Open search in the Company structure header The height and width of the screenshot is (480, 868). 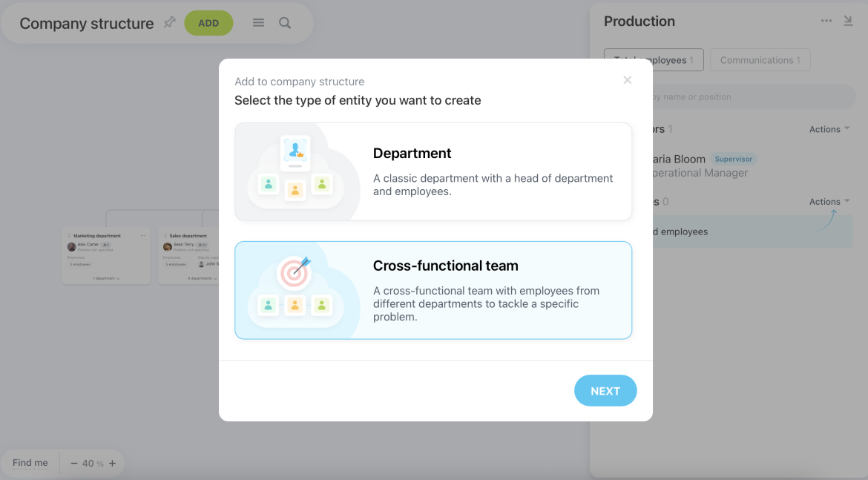[285, 23]
